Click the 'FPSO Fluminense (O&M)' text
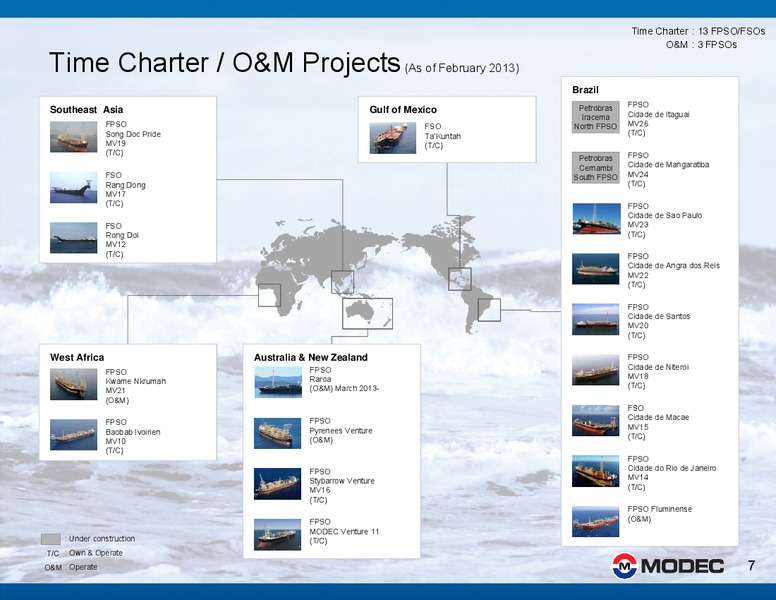Viewport: 776px width, 600px height. (660, 514)
